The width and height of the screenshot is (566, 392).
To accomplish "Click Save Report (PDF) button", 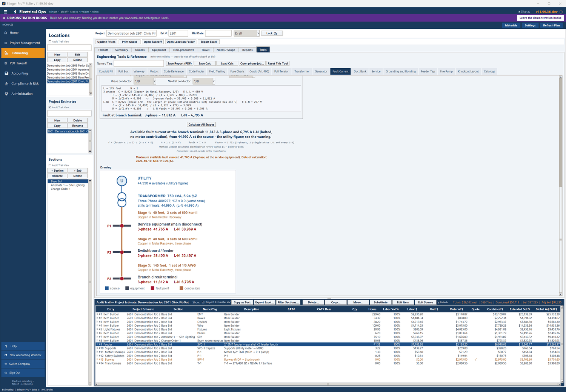I will [x=180, y=63].
